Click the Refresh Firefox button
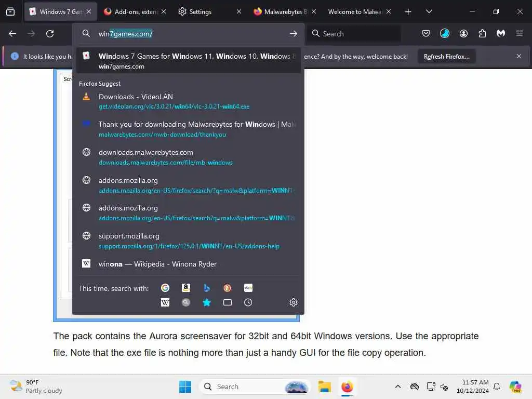The width and height of the screenshot is (532, 399). [446, 57]
